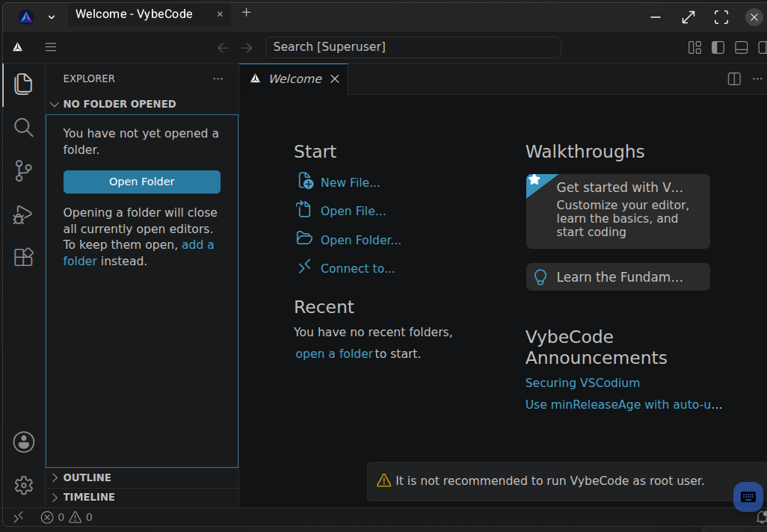Image resolution: width=767 pixels, height=532 pixels.
Task: Go forward with the right arrow
Action: pos(247,47)
